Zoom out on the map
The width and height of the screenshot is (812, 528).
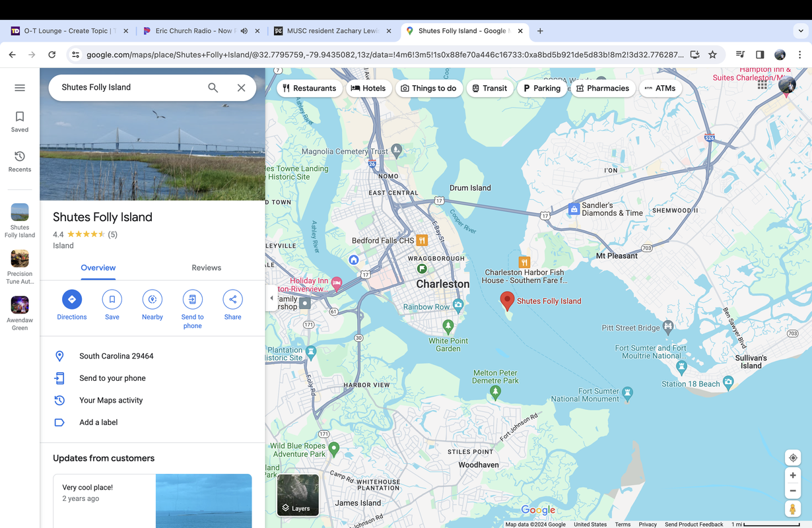pos(793,491)
